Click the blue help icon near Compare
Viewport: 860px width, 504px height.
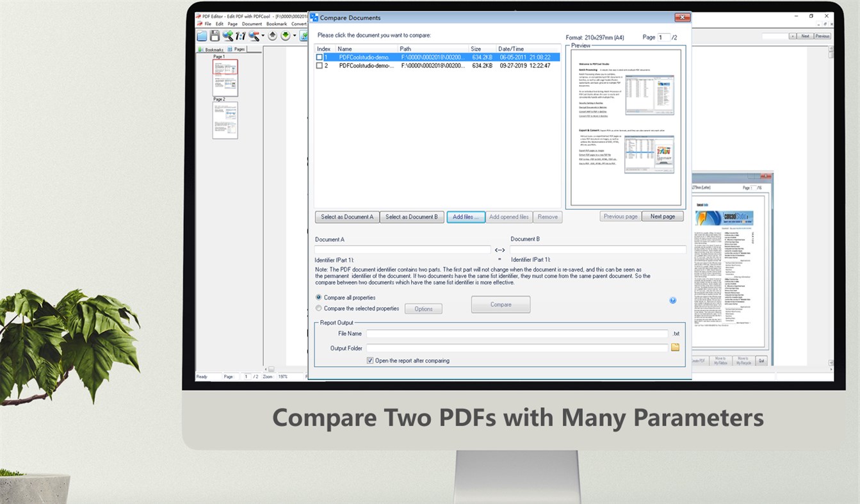point(673,300)
